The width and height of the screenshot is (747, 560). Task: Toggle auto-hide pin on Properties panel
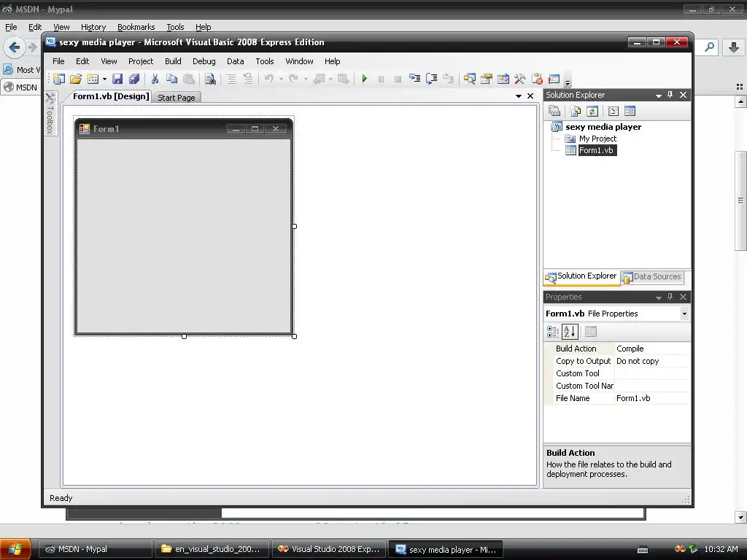[x=670, y=297]
